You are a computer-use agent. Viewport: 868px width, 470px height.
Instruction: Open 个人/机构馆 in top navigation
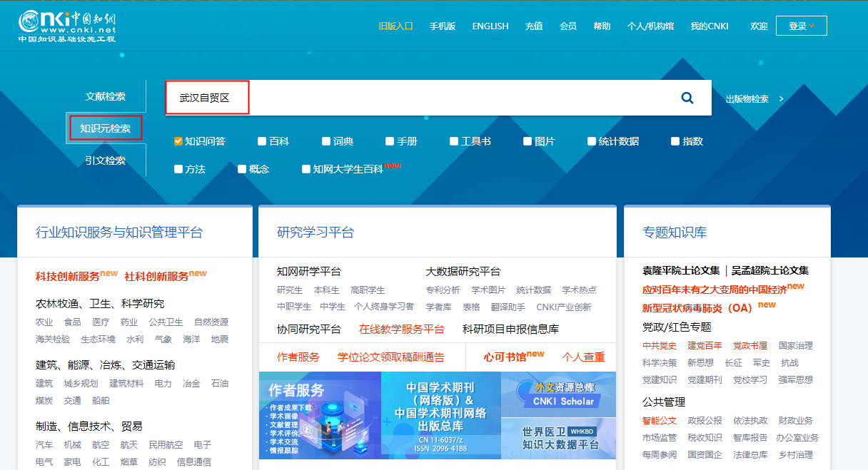click(650, 26)
